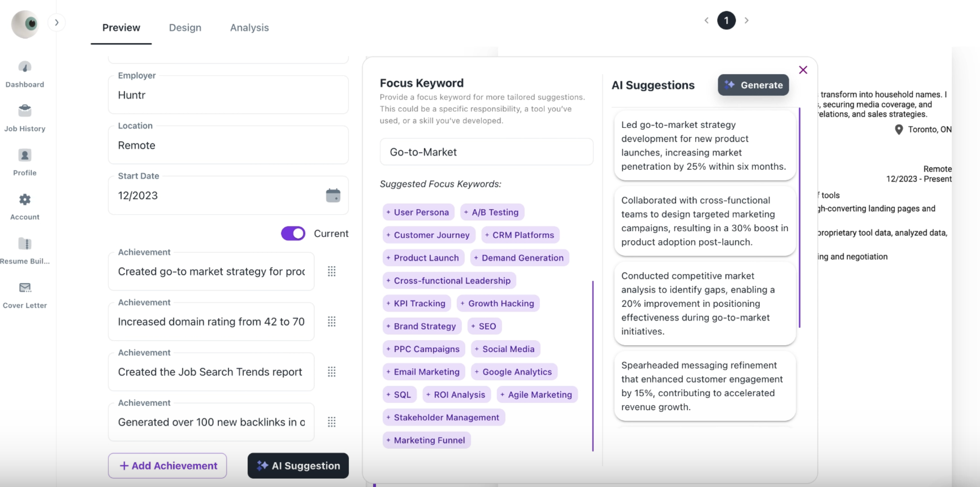This screenshot has height=487, width=980.
Task: Add the A/B Testing keyword chip
Action: [x=492, y=212]
